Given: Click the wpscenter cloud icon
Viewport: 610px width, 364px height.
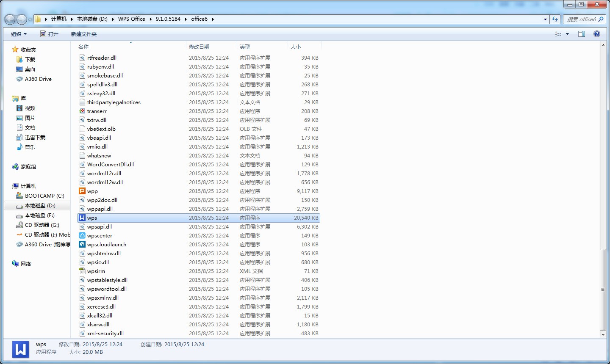Looking at the screenshot, I should (82, 235).
